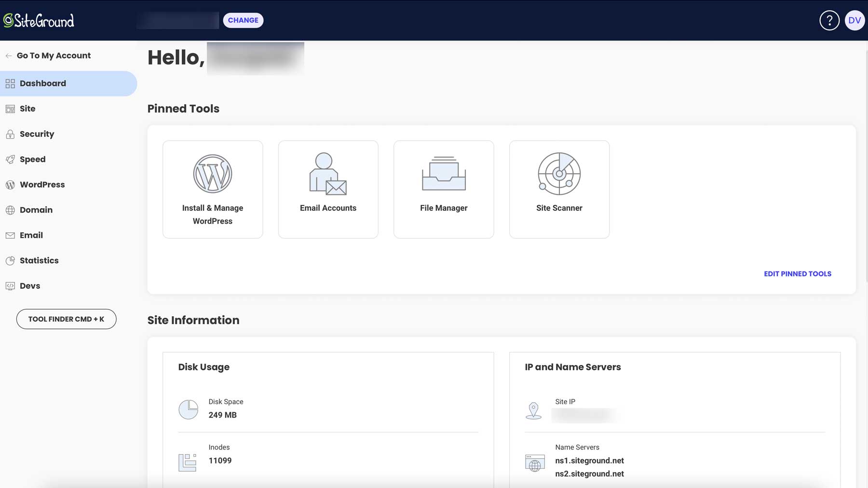Launch the File Manager tool
The height and width of the screenshot is (488, 868).
coord(444,189)
